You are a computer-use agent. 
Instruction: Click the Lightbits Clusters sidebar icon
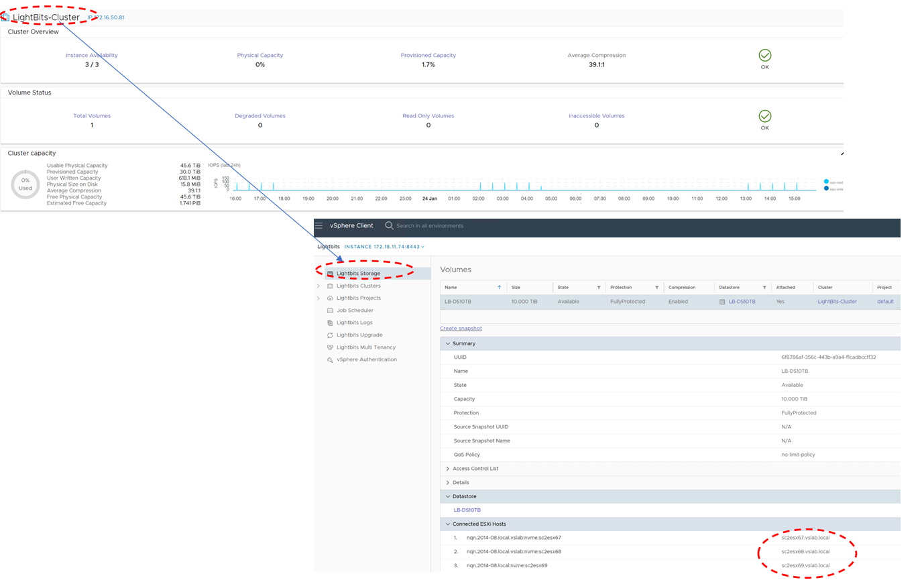330,286
